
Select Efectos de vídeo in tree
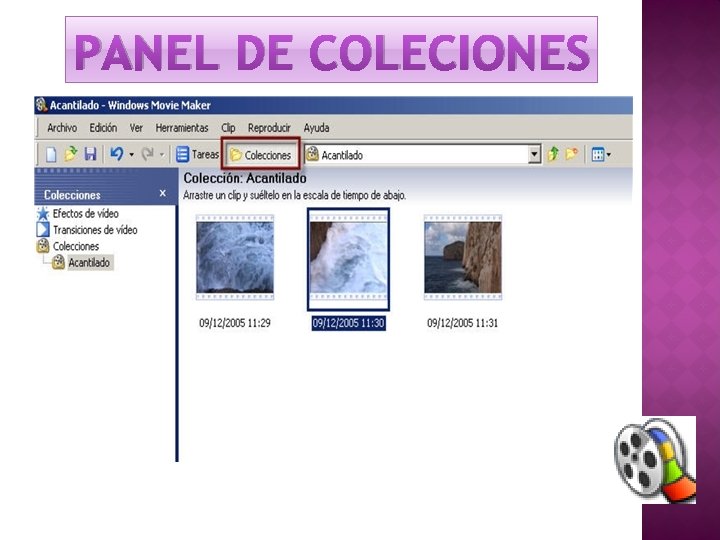[x=85, y=214]
